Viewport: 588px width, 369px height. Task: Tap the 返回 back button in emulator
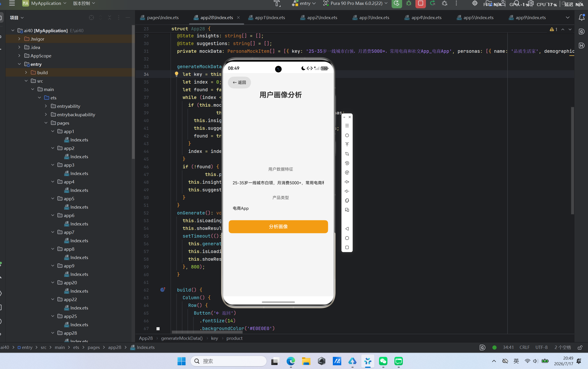[x=239, y=82]
